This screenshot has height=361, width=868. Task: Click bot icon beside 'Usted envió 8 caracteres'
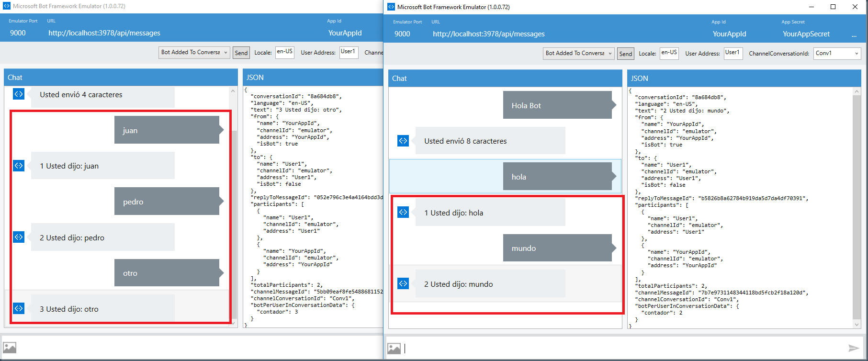point(403,141)
